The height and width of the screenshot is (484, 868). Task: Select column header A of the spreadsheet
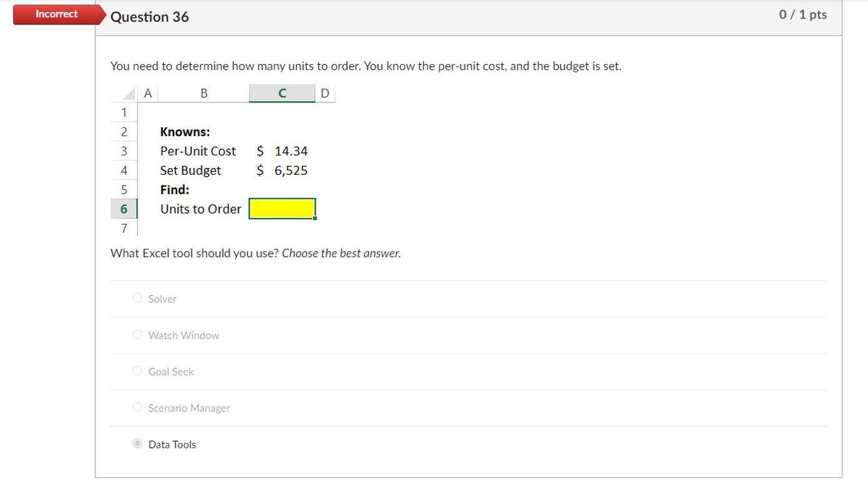coord(148,92)
